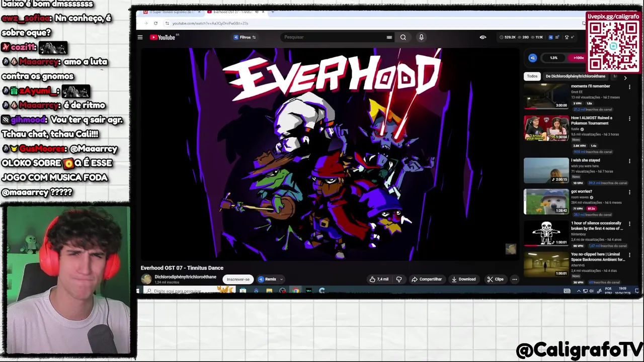Click the trophy icon in header
Image resolution: width=644 pixels, height=362 pixels.
pyautogui.click(x=567, y=37)
